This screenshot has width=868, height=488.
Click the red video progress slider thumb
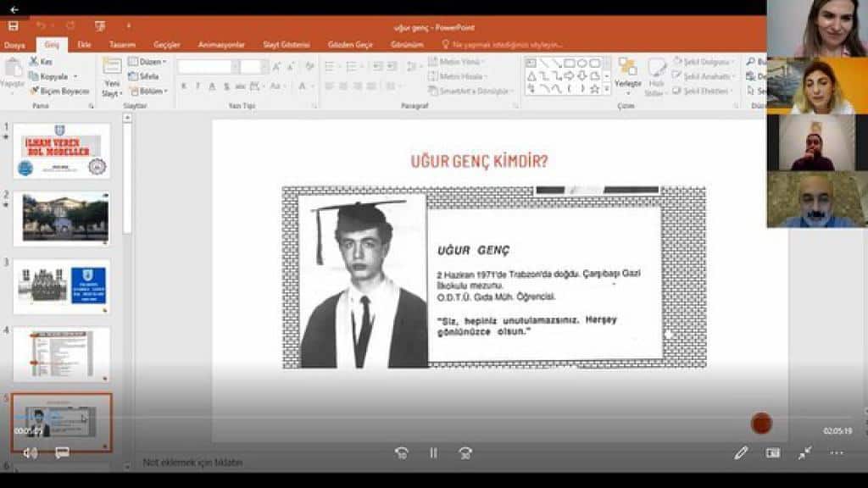[x=762, y=424]
